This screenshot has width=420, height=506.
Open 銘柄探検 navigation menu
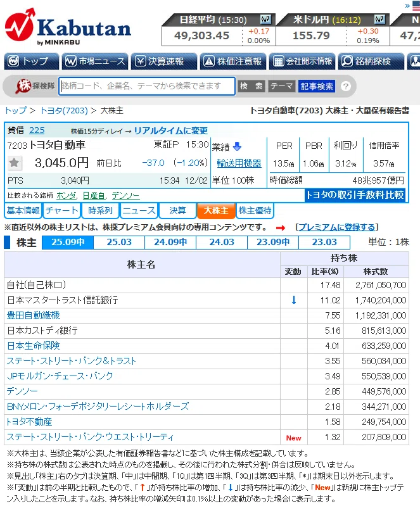(371, 61)
